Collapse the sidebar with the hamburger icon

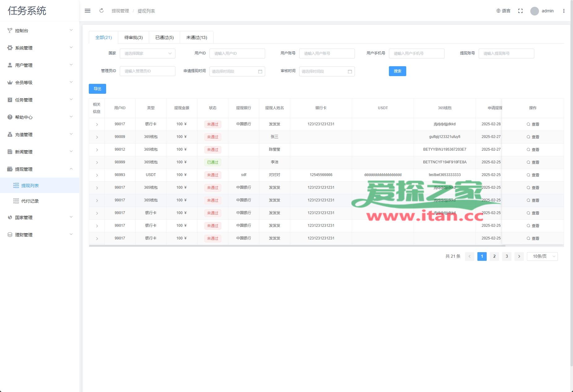tap(88, 11)
